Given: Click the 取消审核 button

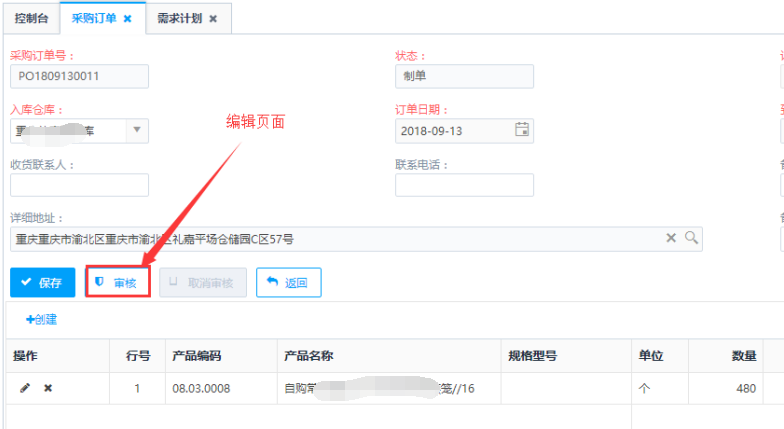Looking at the screenshot, I should (x=203, y=283).
